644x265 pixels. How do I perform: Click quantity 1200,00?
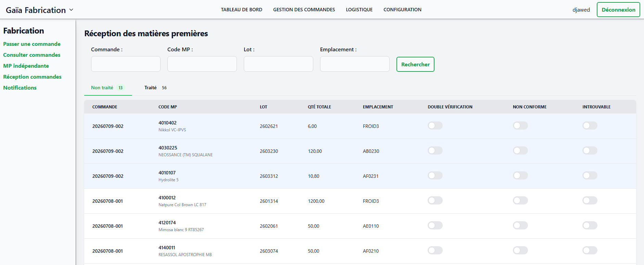pyautogui.click(x=316, y=201)
